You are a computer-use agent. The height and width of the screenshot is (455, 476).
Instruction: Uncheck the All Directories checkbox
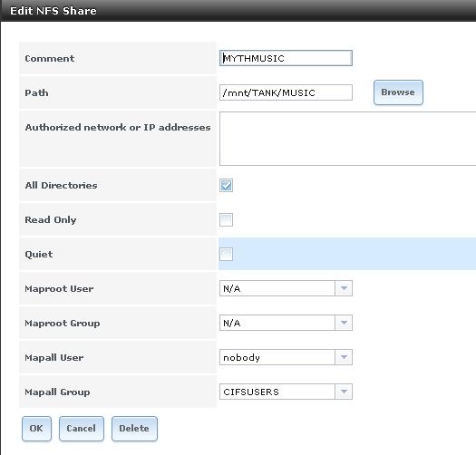coord(226,185)
